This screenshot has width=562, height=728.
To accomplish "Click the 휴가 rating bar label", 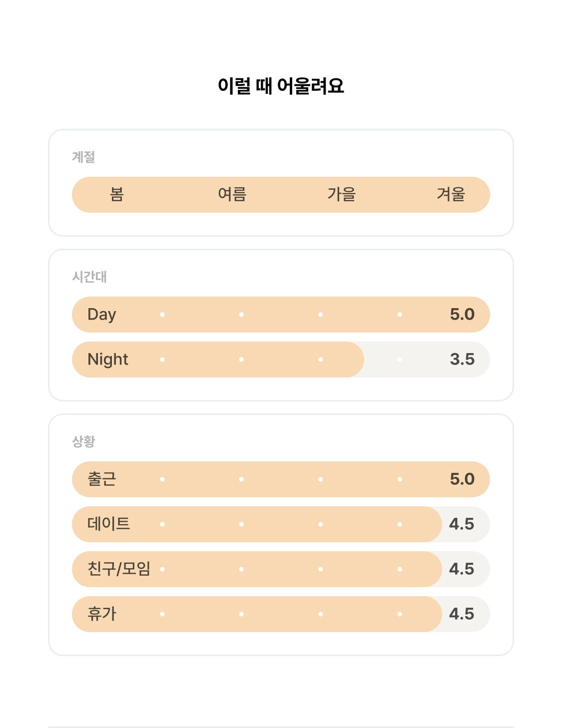I will point(102,614).
